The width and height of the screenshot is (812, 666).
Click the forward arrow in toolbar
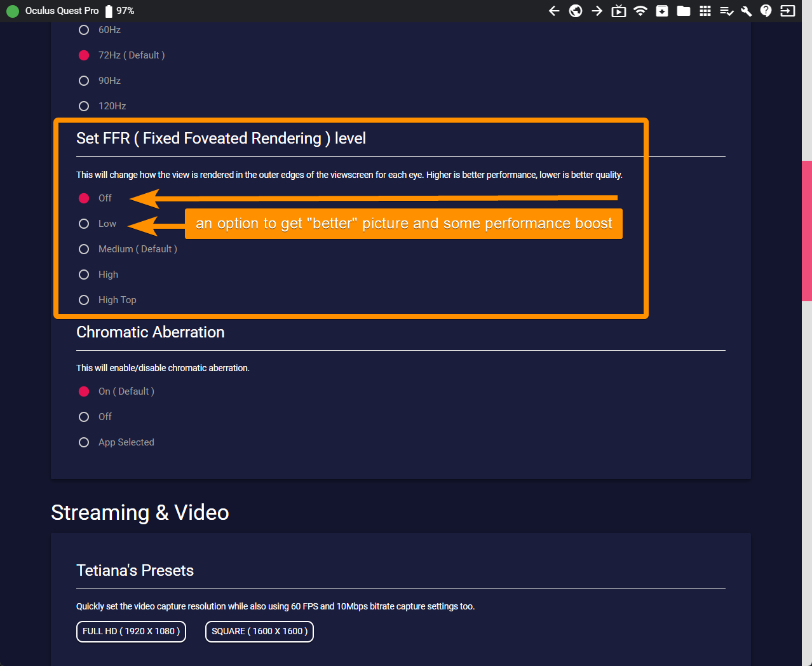point(597,11)
